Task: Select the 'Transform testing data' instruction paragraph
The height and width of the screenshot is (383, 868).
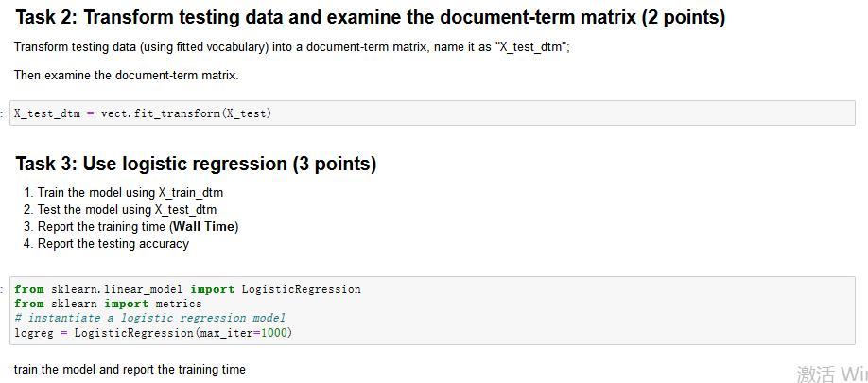Action: click(x=292, y=47)
